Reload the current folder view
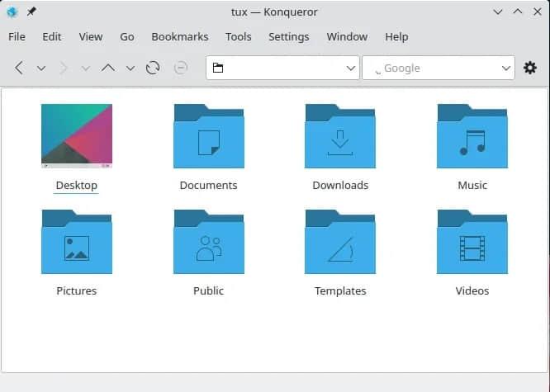The image size is (550, 392). [153, 68]
